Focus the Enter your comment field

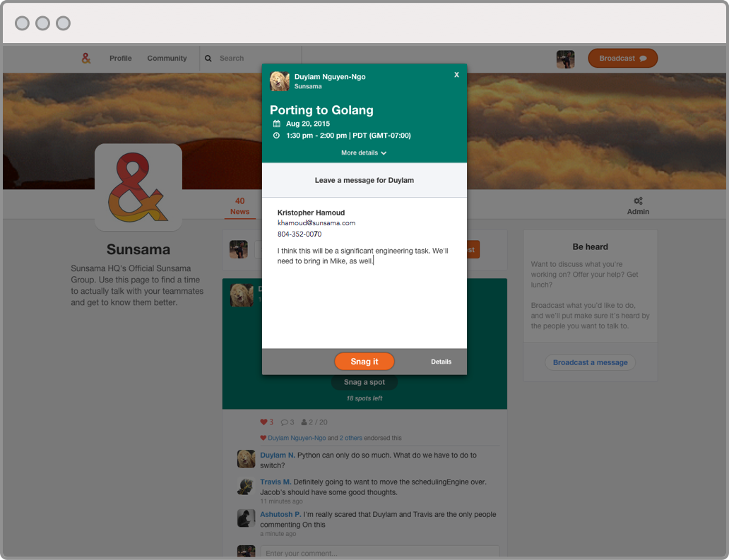point(379,553)
